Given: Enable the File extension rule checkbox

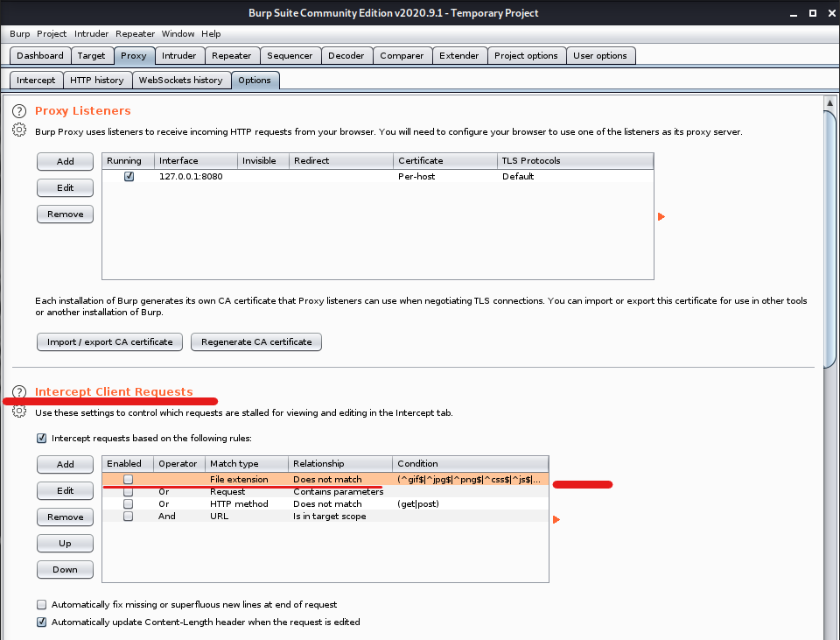Looking at the screenshot, I should point(128,479).
